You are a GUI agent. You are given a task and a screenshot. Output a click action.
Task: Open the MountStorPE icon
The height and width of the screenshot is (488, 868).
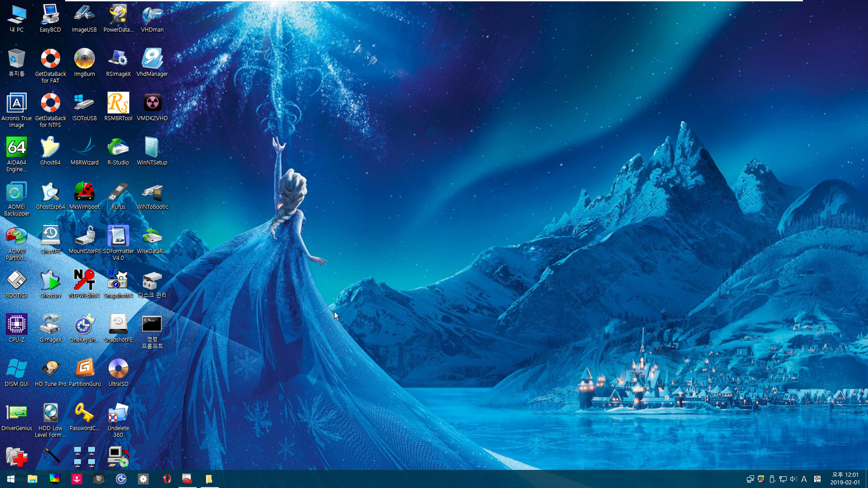84,240
